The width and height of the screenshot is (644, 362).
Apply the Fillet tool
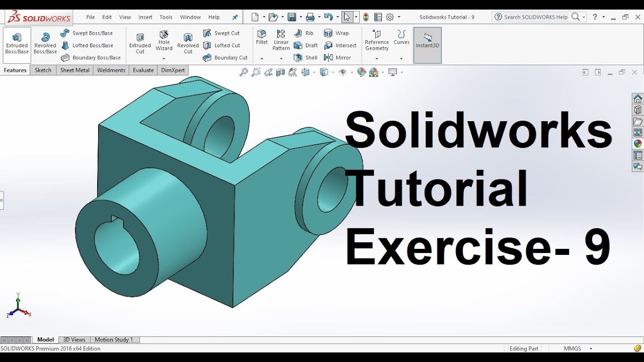[x=262, y=38]
